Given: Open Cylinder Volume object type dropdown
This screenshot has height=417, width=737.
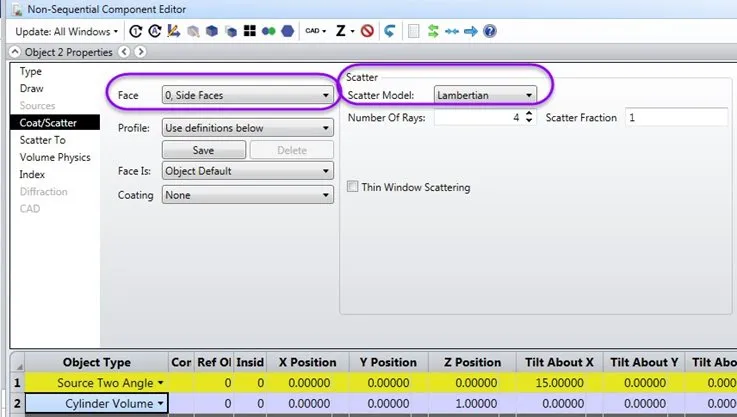Looking at the screenshot, I should 160,403.
